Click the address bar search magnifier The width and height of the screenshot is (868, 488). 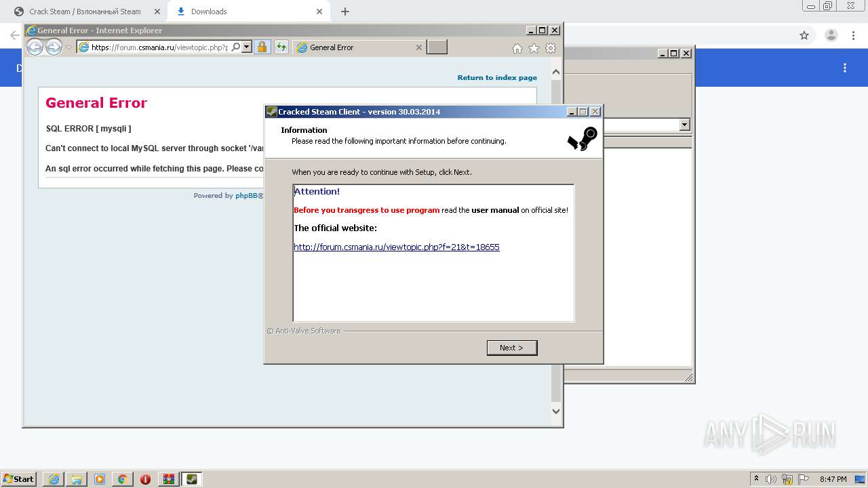[x=235, y=47]
